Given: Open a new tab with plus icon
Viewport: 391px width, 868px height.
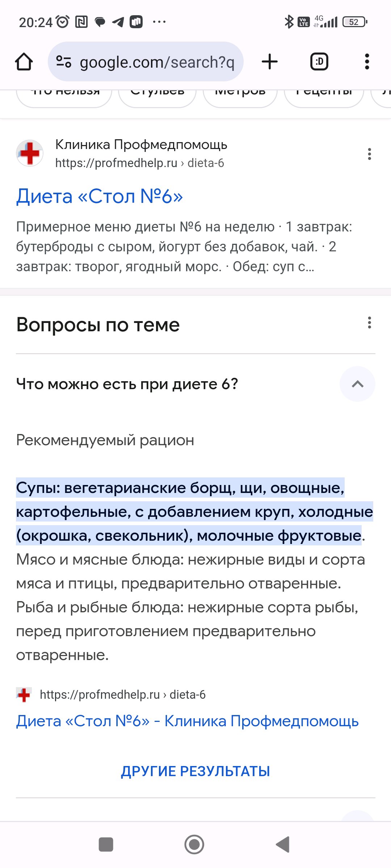Looking at the screenshot, I should point(270,61).
